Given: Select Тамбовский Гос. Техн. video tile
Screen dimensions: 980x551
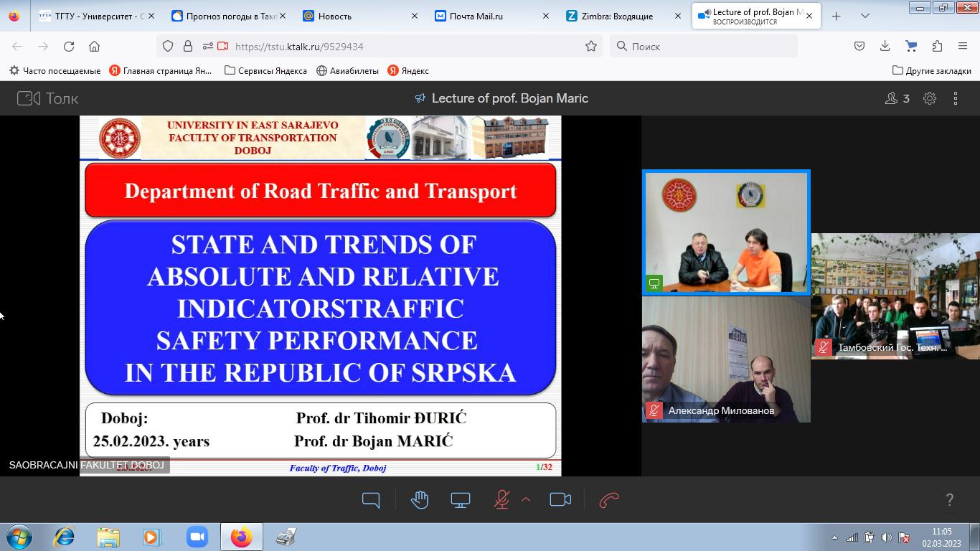Looking at the screenshot, I should tap(895, 296).
